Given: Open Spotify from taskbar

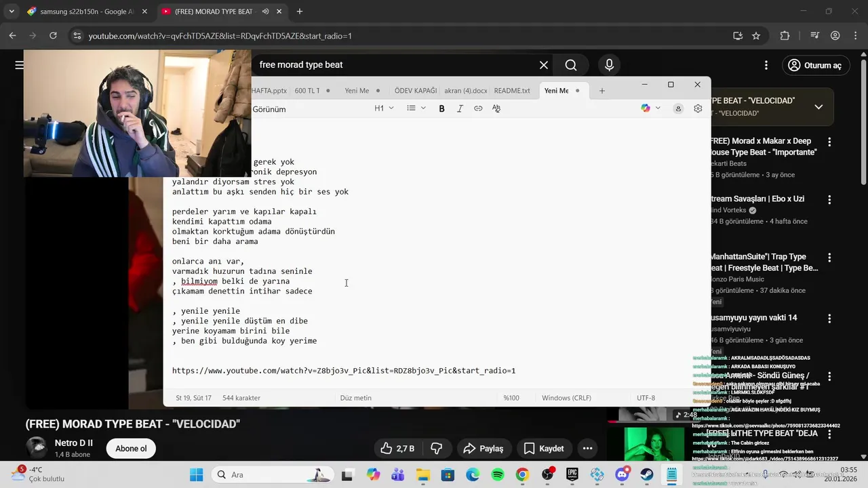Looking at the screenshot, I should (x=497, y=474).
